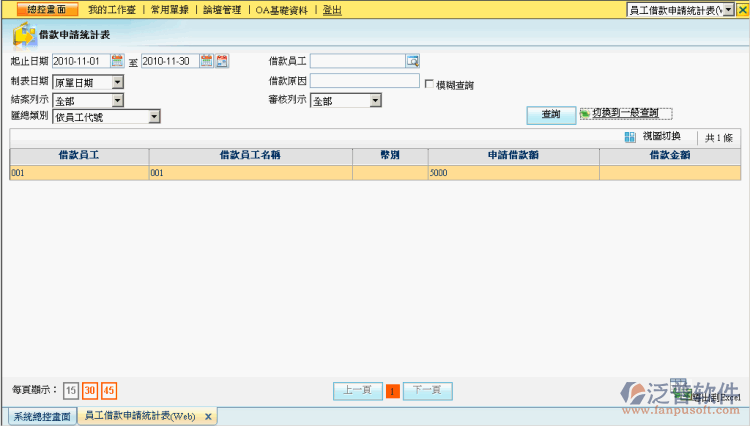The image size is (750, 426).
Task: Select page number 1
Action: point(392,392)
